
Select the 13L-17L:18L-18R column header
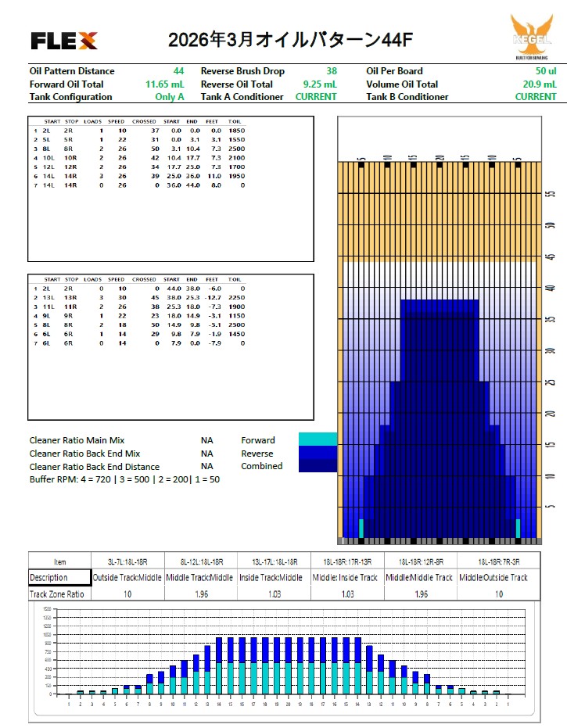(x=275, y=561)
